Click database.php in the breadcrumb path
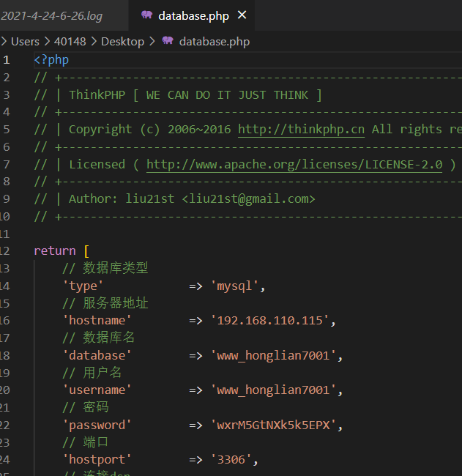 point(214,42)
